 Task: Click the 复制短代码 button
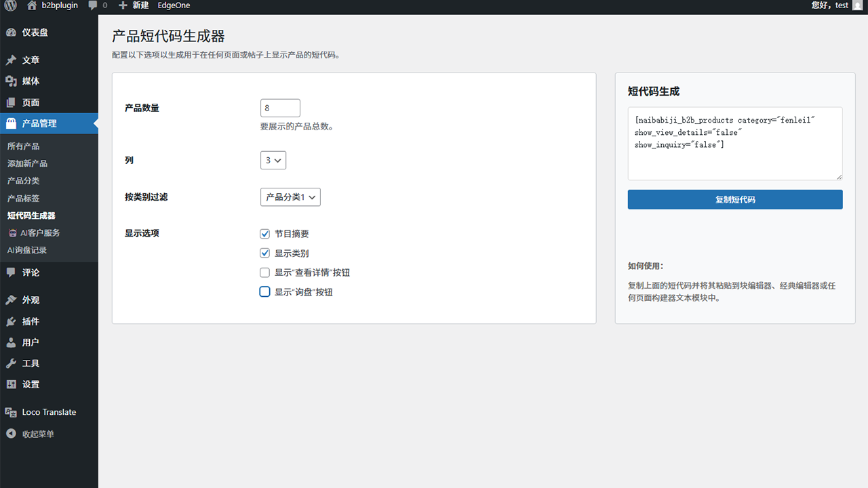point(734,199)
